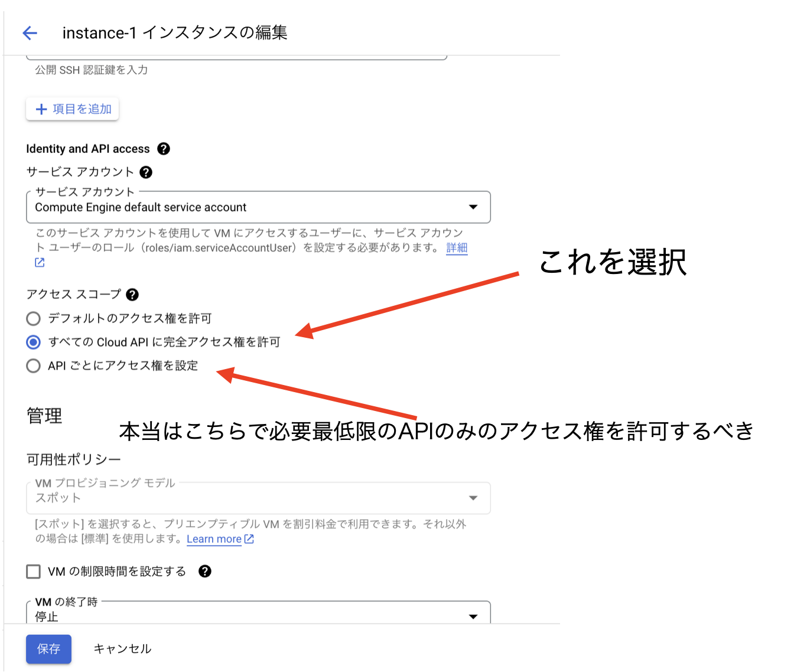This screenshot has width=794, height=672.
Task: Click the public SSH key input field
Action: [x=236, y=54]
